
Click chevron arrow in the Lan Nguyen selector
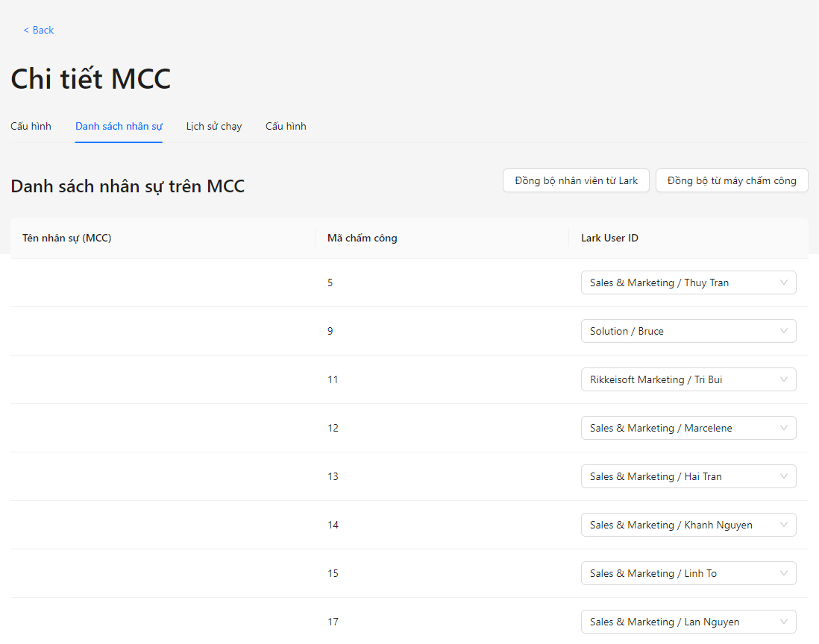point(783,622)
